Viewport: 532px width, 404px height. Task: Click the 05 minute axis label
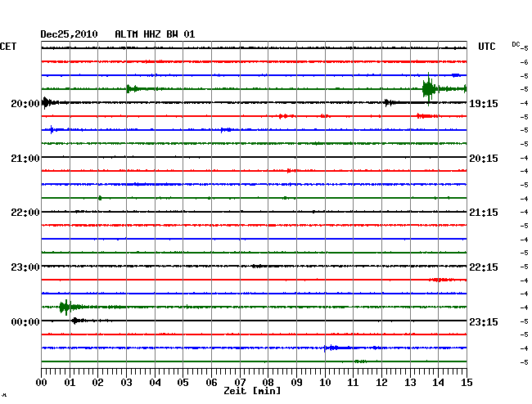(x=183, y=383)
